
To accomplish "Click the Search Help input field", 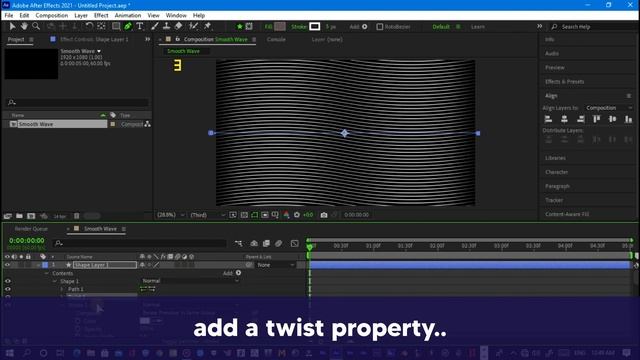I will point(593,27).
